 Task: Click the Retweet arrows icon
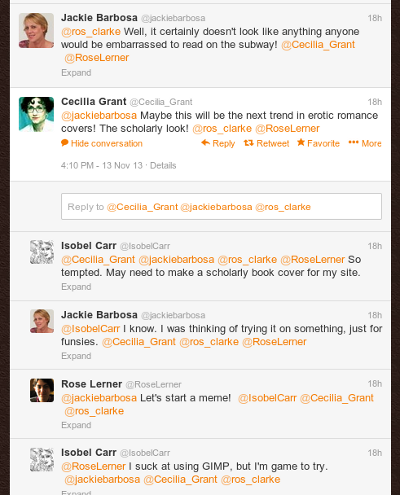coord(249,143)
